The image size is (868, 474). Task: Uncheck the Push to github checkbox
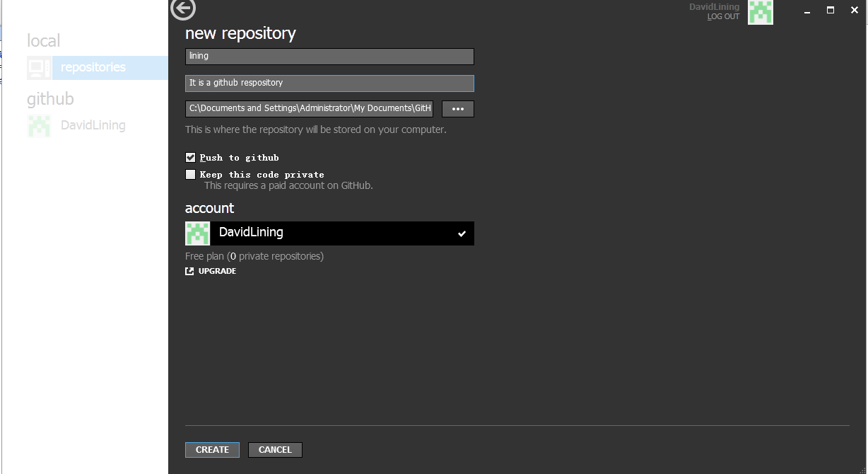pos(190,158)
